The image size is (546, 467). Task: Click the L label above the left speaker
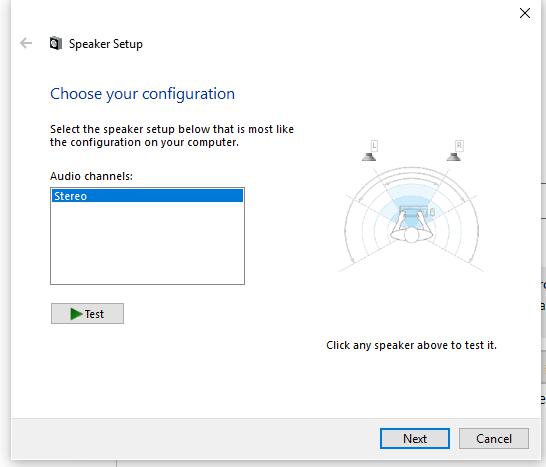374,145
